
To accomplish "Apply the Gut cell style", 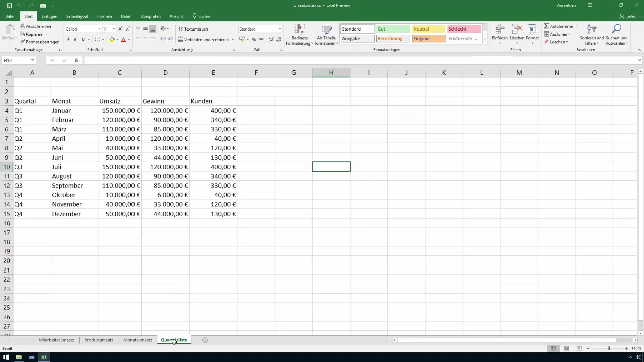I will [393, 29].
